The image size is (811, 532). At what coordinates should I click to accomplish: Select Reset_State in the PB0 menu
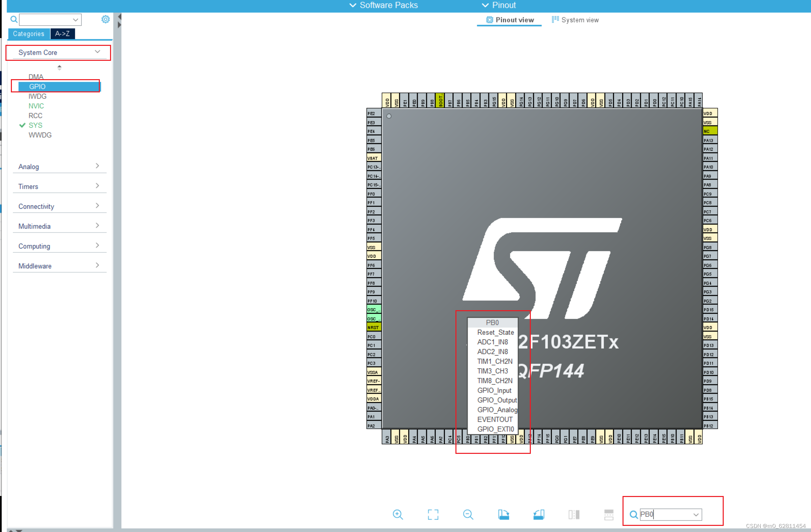495,332
